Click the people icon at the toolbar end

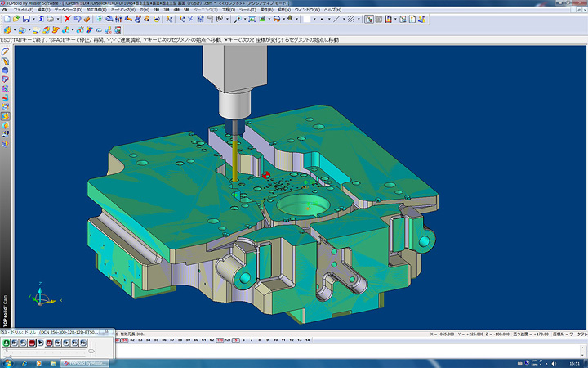(x=422, y=19)
